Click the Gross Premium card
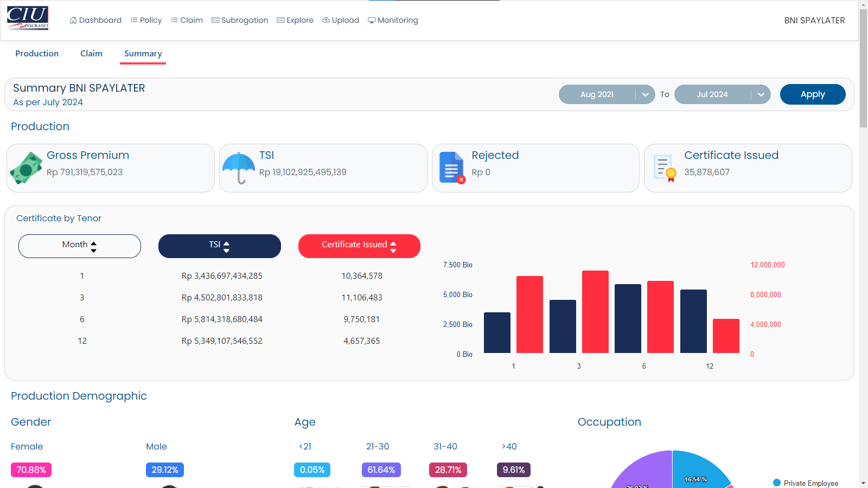This screenshot has width=868, height=488. [x=111, y=168]
